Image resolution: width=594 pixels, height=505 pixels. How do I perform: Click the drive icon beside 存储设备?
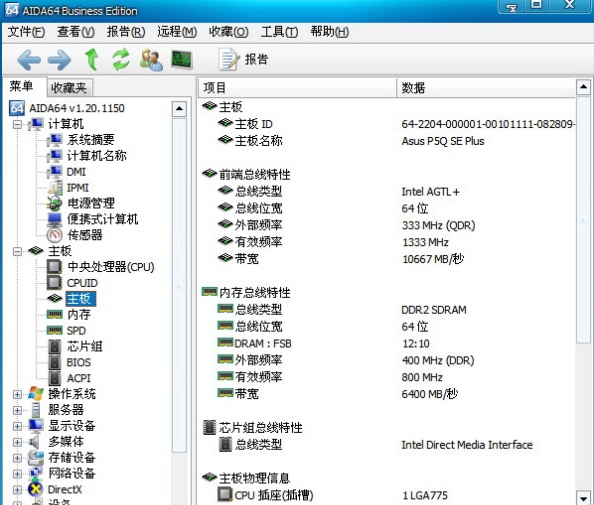pyautogui.click(x=36, y=458)
